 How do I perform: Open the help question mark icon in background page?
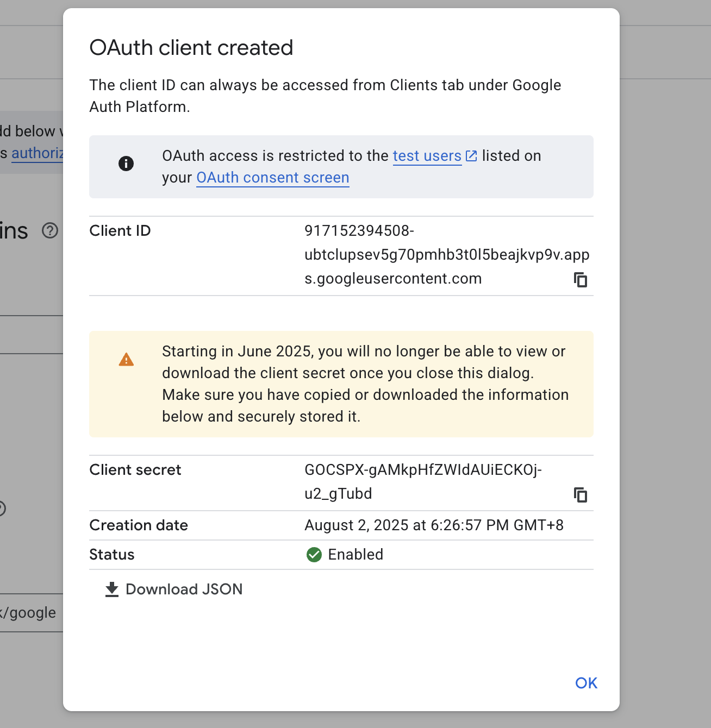click(50, 231)
